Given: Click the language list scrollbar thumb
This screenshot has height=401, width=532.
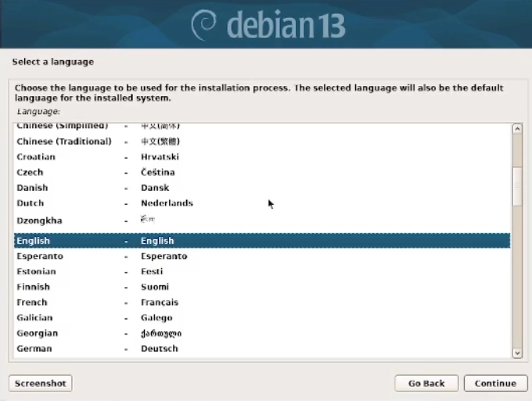Looking at the screenshot, I should 517,186.
